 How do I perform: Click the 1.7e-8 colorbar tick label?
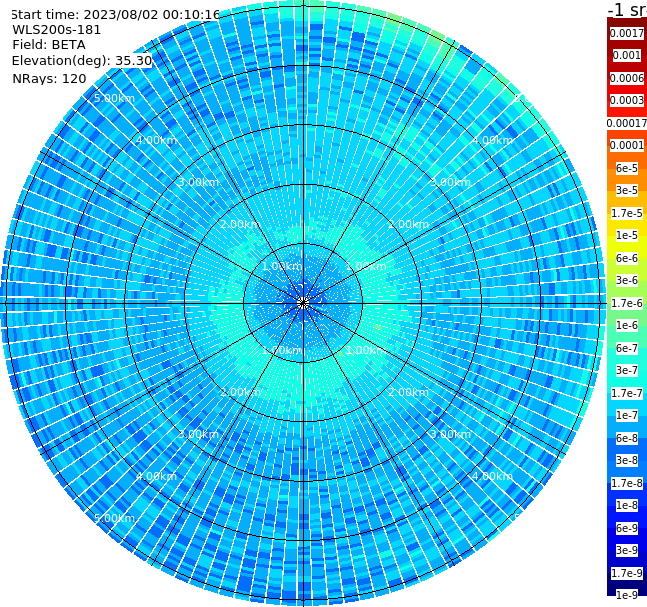click(627, 483)
